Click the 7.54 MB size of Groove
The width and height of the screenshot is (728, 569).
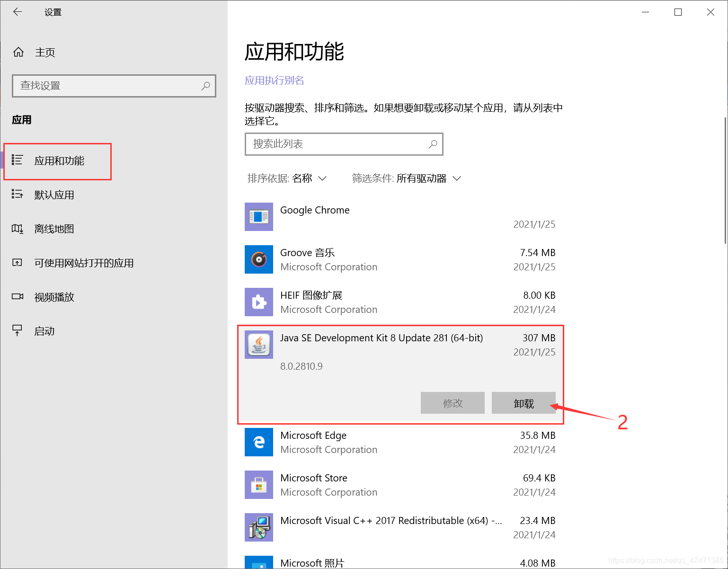tap(538, 253)
